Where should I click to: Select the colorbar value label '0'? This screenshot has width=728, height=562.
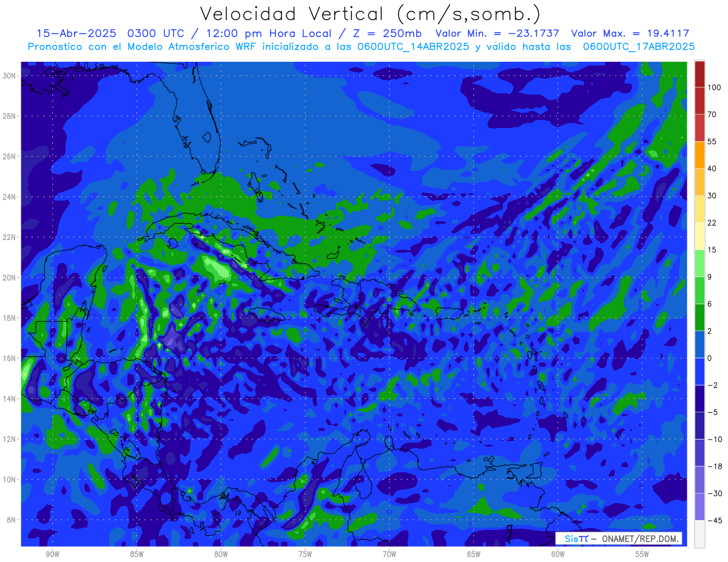pos(710,358)
